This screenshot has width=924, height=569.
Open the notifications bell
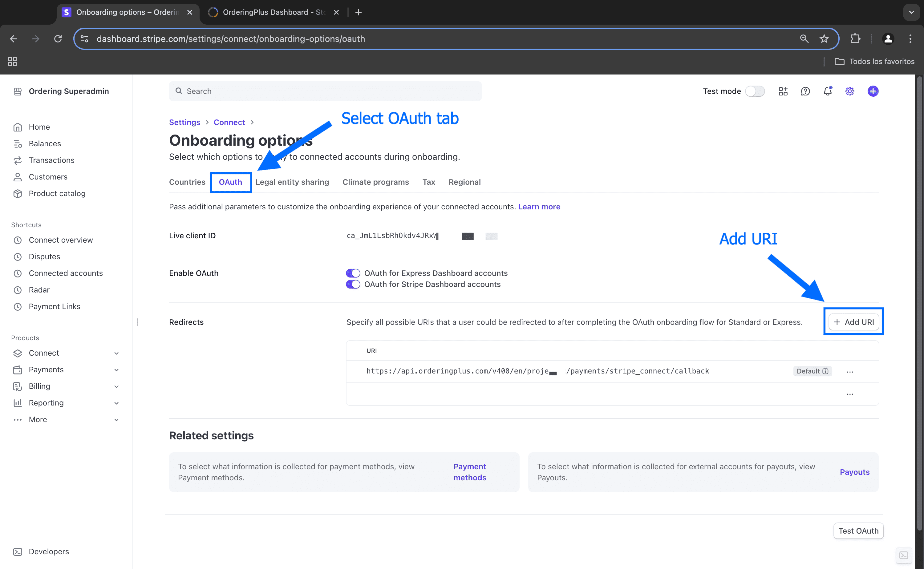tap(827, 91)
